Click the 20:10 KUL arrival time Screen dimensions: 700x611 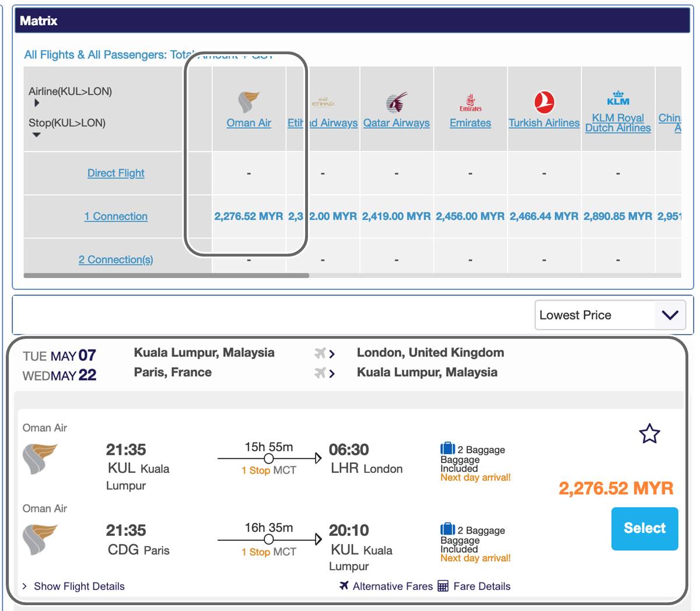349,530
